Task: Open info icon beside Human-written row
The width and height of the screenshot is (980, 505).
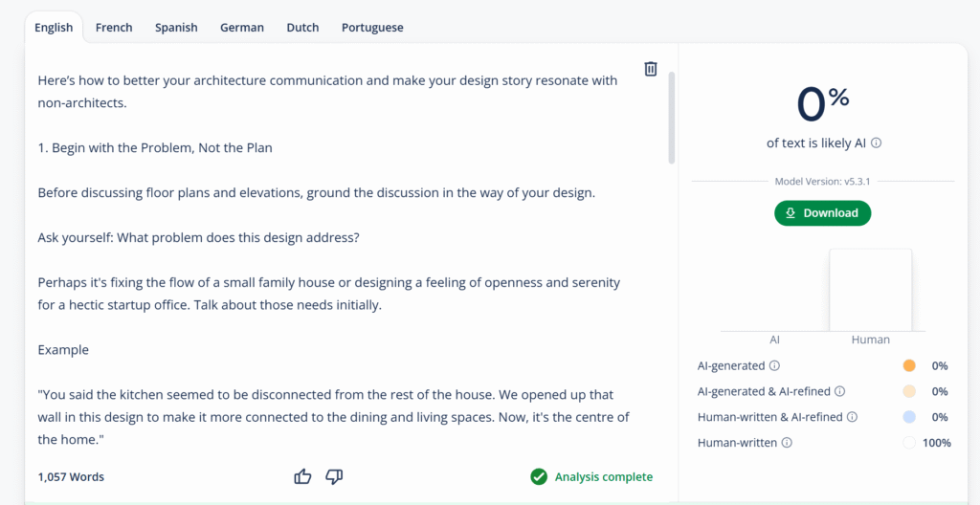Action: [x=787, y=443]
